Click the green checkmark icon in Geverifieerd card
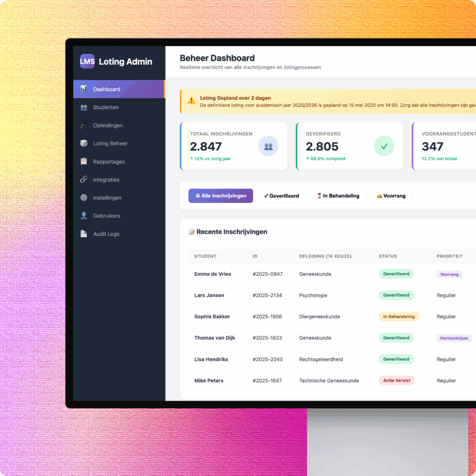The image size is (476, 476). [384, 146]
